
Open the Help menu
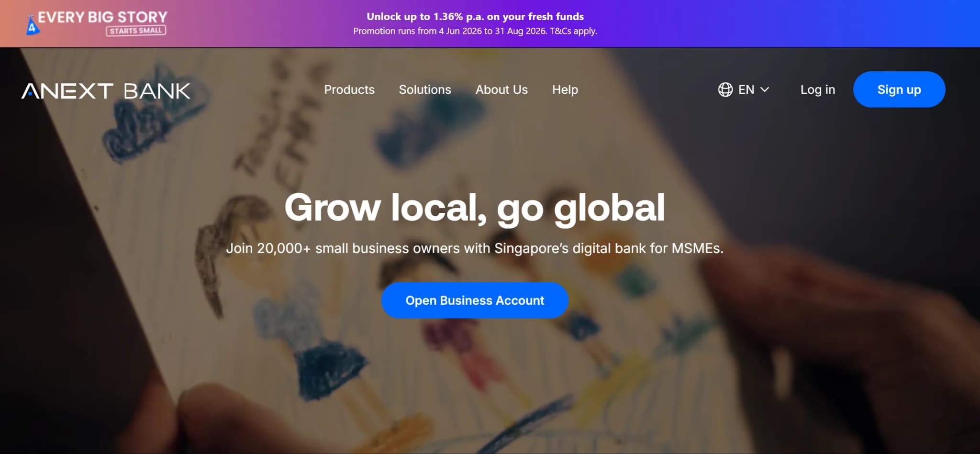coord(565,89)
